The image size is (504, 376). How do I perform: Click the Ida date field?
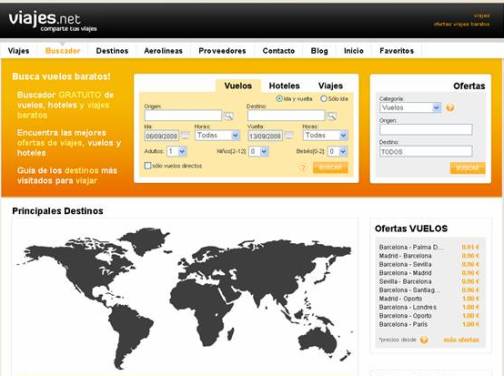click(x=162, y=136)
